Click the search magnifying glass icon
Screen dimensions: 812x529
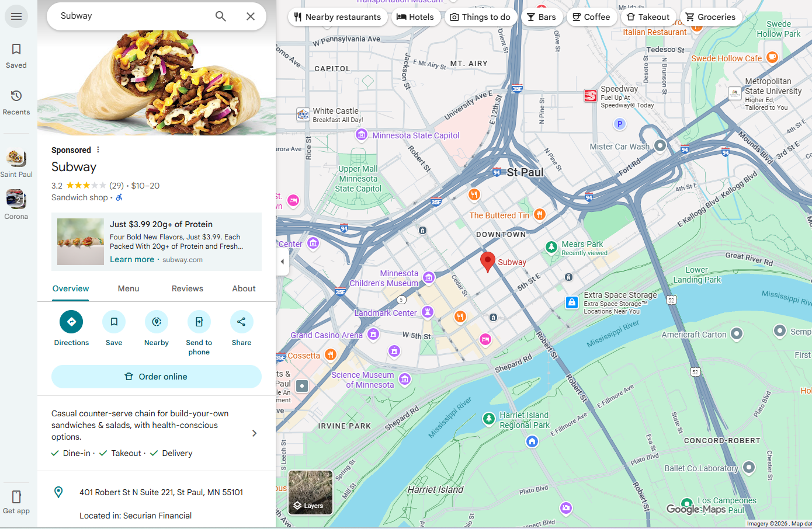[220, 16]
